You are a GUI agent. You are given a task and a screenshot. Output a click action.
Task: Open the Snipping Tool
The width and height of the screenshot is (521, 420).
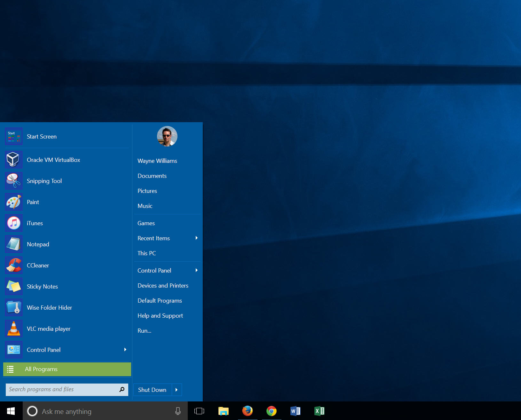coord(44,181)
